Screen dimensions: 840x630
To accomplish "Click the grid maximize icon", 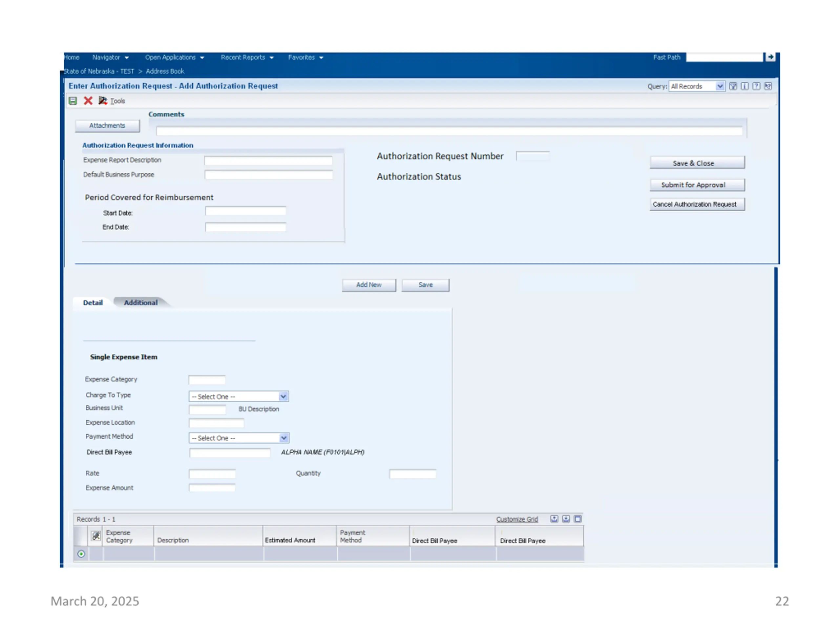I will coord(577,519).
